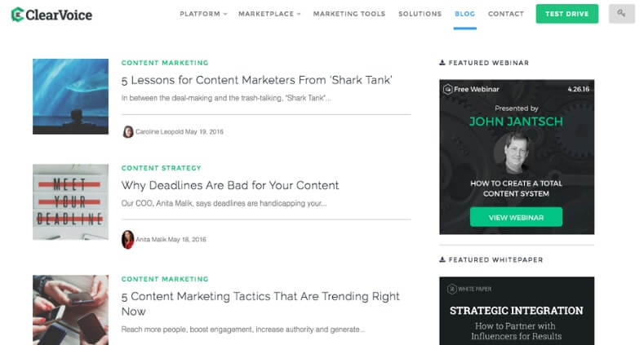Open search via the magnifier icon

[621, 14]
